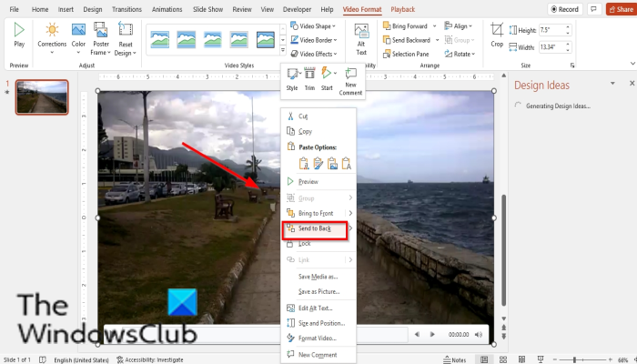Open the Video Shape dropdown

pyautogui.click(x=313, y=26)
